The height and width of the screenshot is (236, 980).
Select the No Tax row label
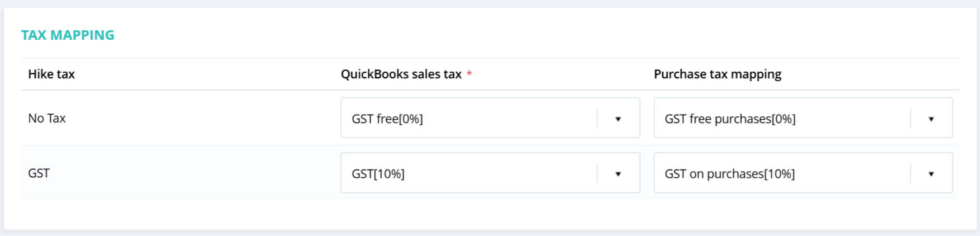tap(47, 118)
